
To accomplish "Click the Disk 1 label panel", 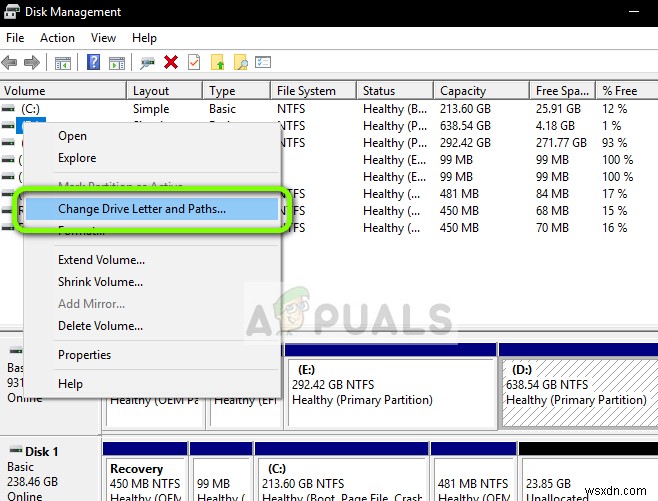I will [50, 469].
